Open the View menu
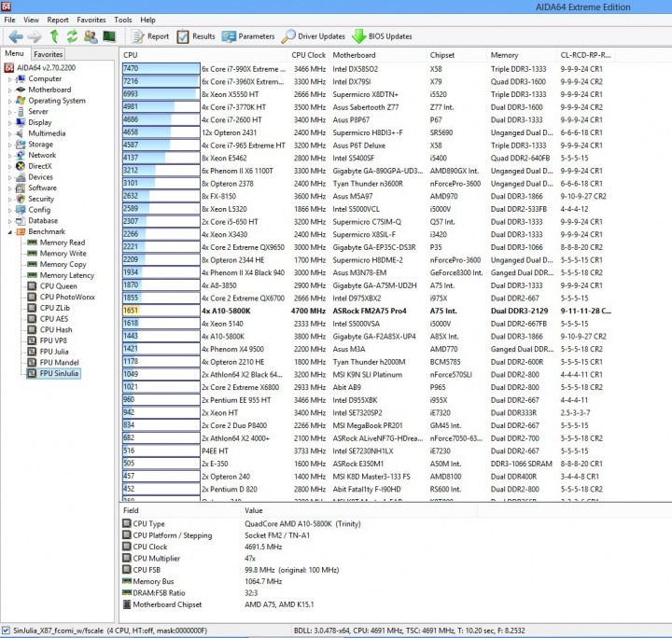The height and width of the screenshot is (638, 672). (31, 20)
